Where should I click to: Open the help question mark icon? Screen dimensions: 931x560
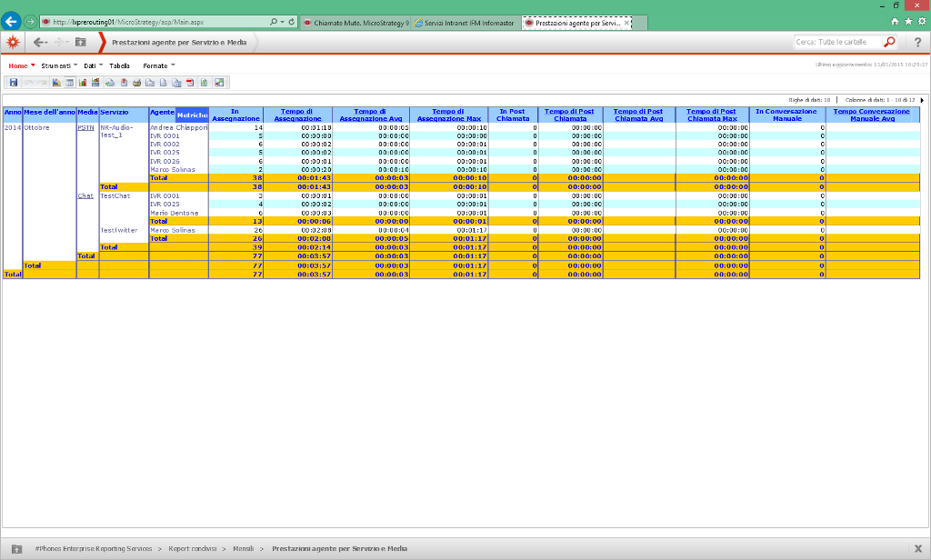pos(918,42)
